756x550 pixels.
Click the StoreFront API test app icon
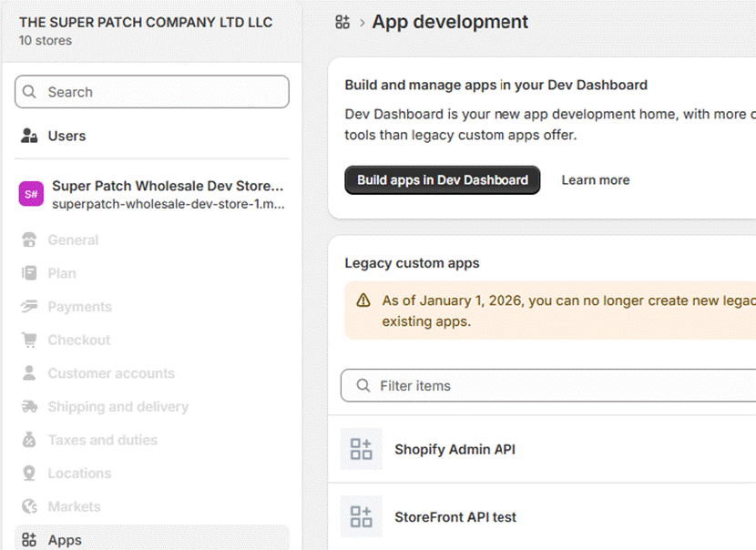pos(361,516)
